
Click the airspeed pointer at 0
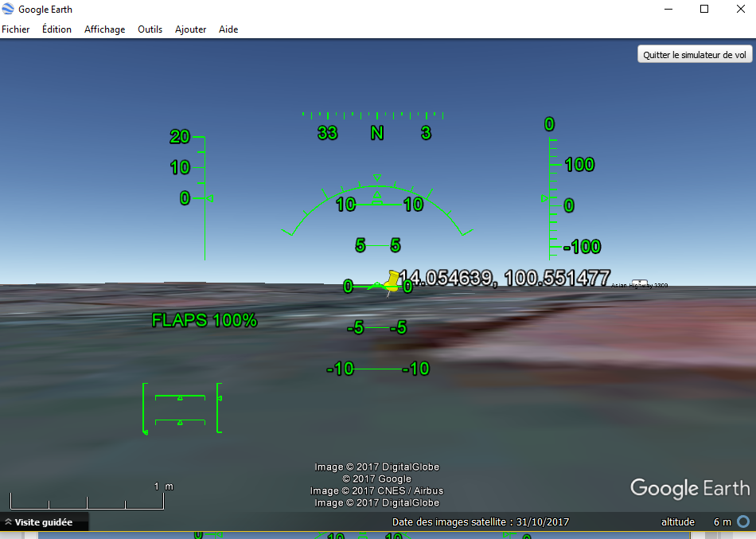(x=210, y=198)
